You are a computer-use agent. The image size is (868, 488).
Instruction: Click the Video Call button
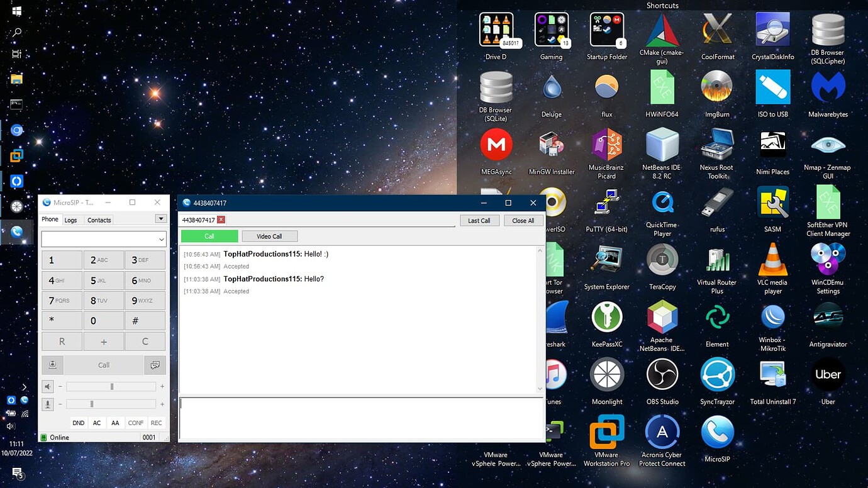[x=269, y=236]
